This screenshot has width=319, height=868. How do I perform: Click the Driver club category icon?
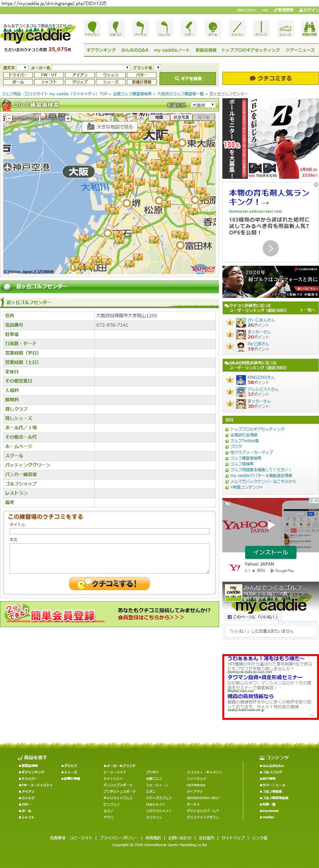coord(92,29)
